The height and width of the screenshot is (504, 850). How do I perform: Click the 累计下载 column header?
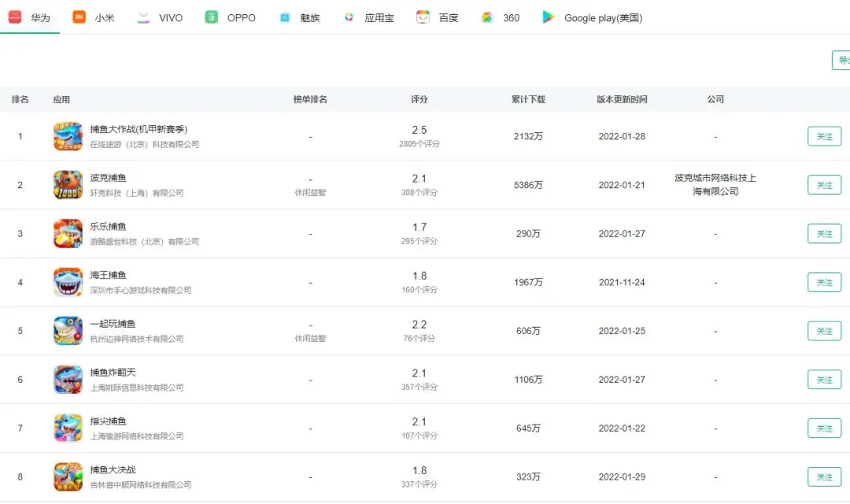coord(528,100)
